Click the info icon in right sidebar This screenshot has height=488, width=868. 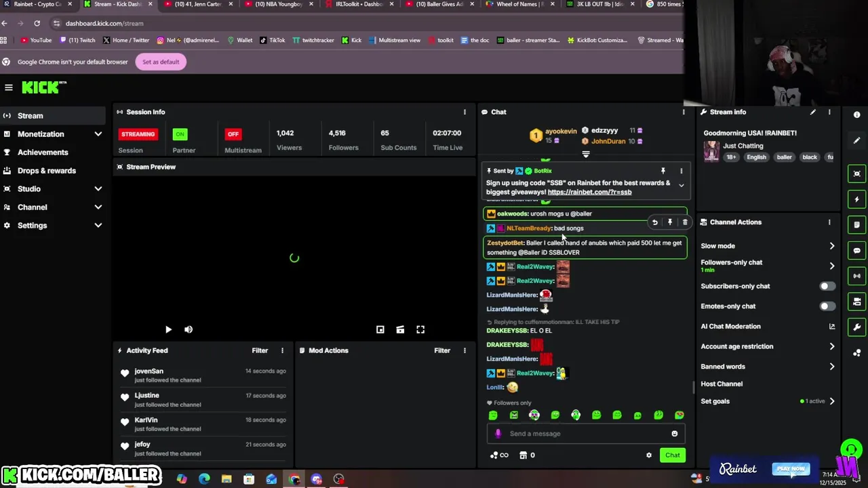pos(857,115)
